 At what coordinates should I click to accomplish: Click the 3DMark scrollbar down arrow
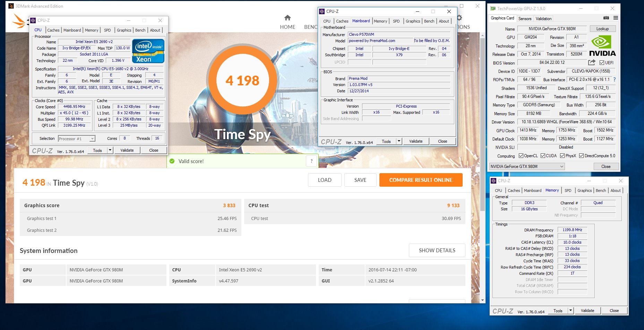coord(482,300)
